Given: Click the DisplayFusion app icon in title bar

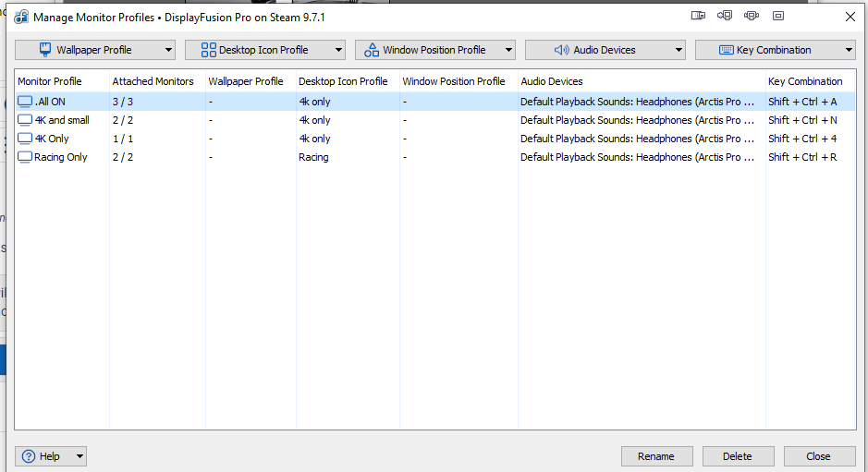Looking at the screenshot, I should pyautogui.click(x=20, y=17).
